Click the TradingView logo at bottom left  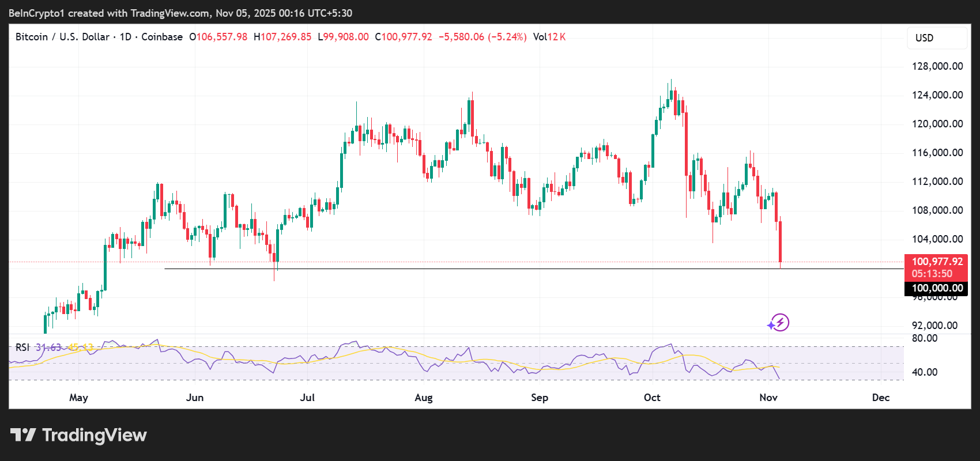[x=78, y=435]
